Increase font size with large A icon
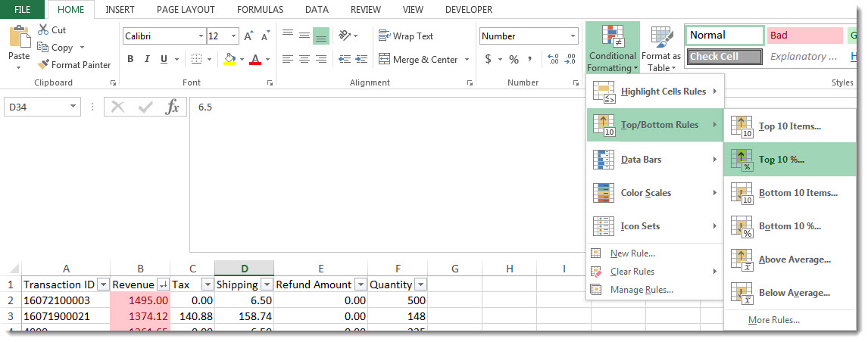Screen dimensions: 868x342 248,36
